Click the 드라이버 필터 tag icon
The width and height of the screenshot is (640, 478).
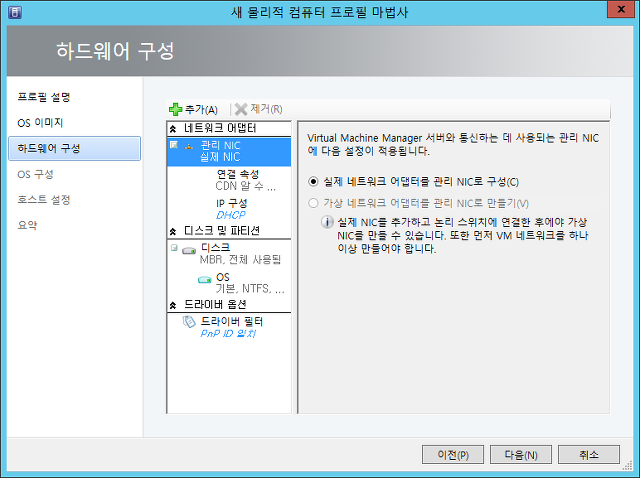(x=189, y=322)
